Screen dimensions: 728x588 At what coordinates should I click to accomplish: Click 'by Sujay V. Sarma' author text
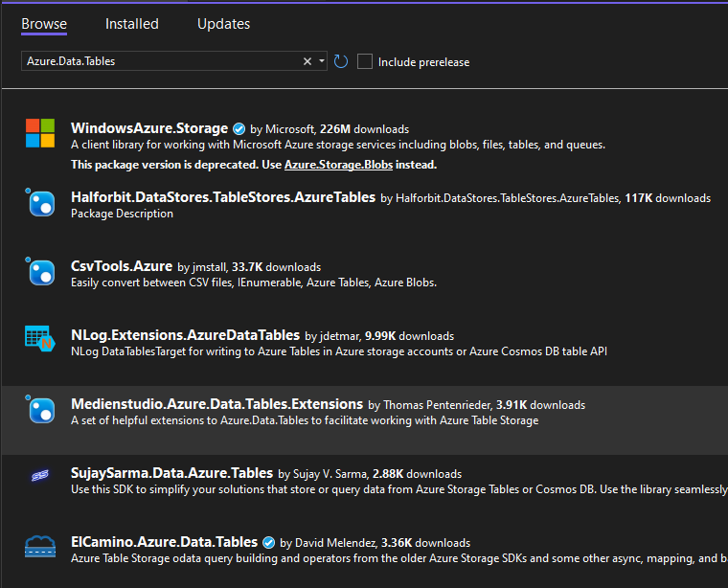[324, 474]
